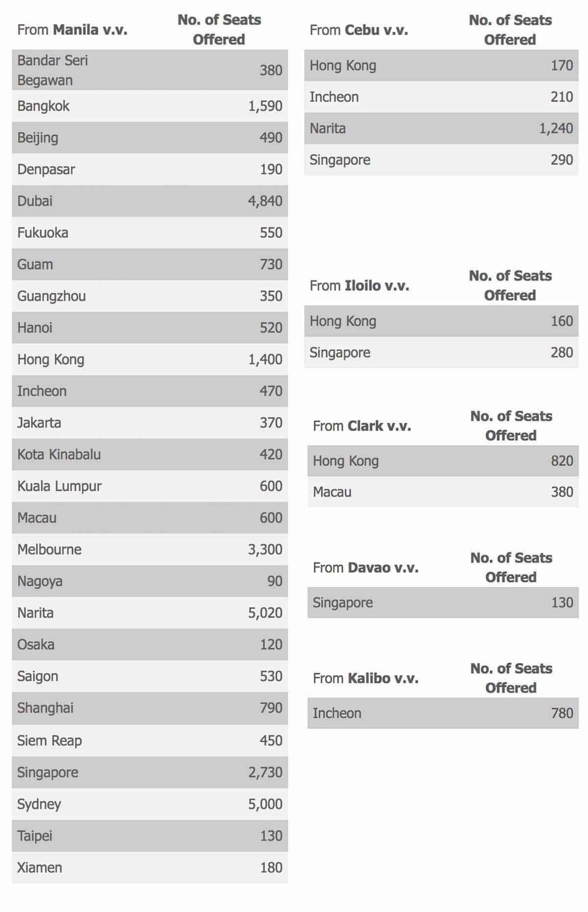Click Hong Kong seats value 820 under Clark
Screen dimensions: 588x912
562,461
